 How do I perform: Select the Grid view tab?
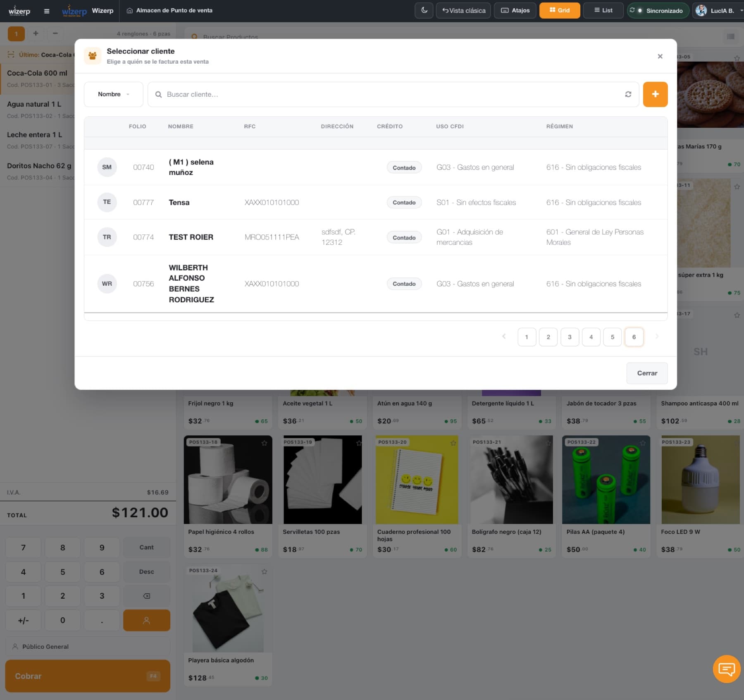pos(560,10)
